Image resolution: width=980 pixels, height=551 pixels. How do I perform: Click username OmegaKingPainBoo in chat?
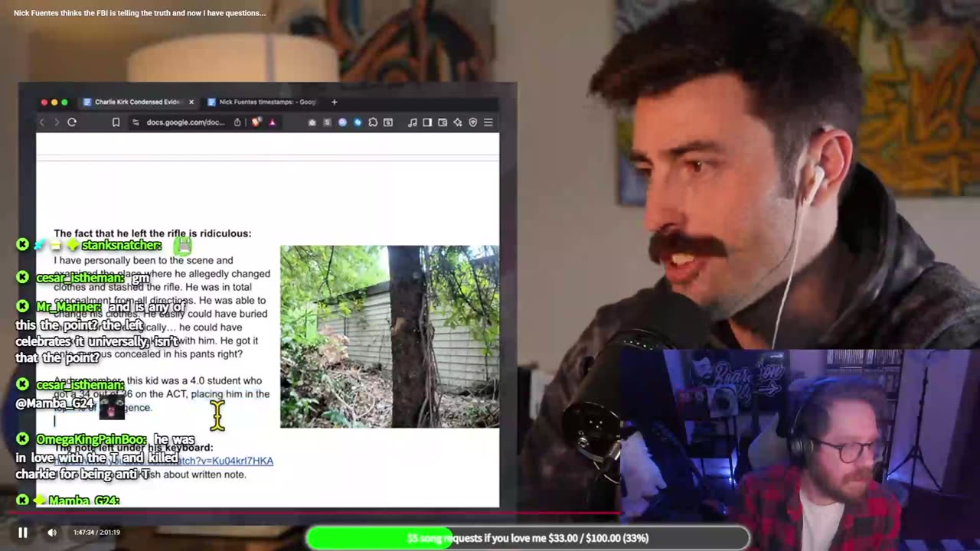pyautogui.click(x=91, y=440)
